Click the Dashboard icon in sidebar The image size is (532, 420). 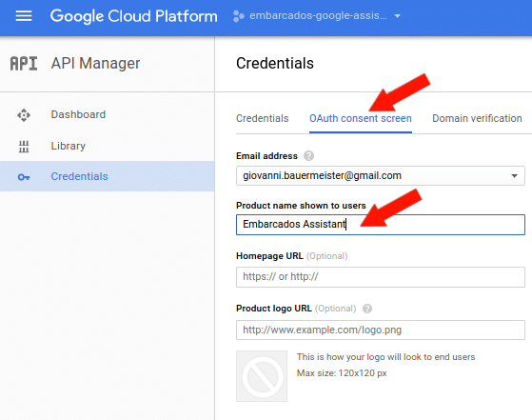coord(24,115)
